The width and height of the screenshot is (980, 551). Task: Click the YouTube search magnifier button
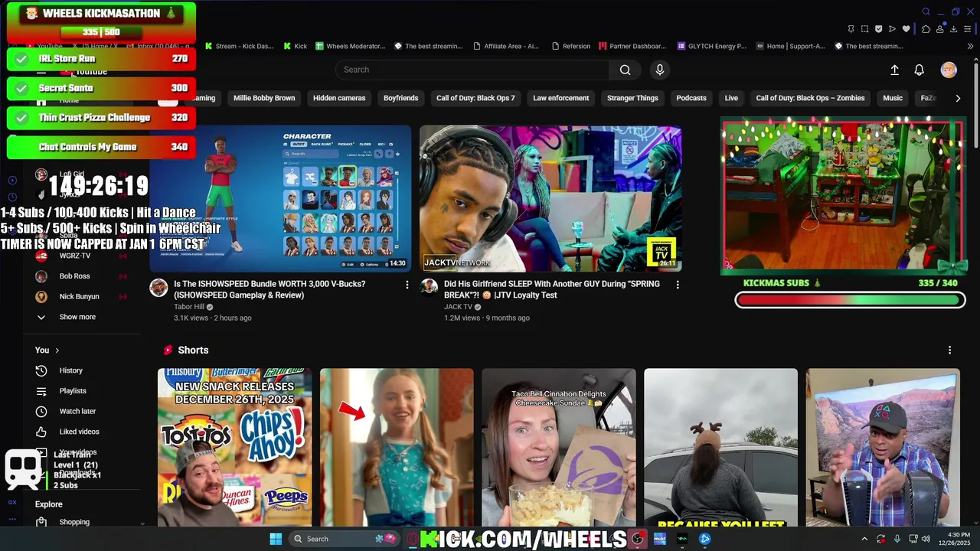click(625, 70)
